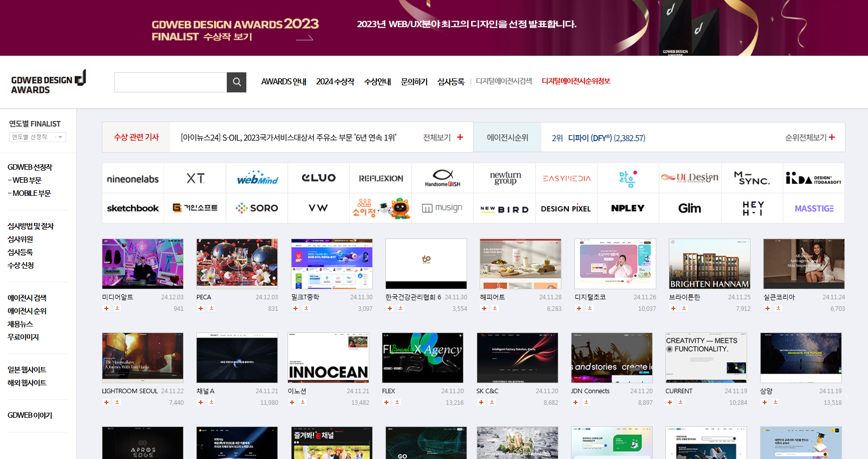
Task: Click the download icon under INNOCEAN 이노션
Action: (303, 402)
